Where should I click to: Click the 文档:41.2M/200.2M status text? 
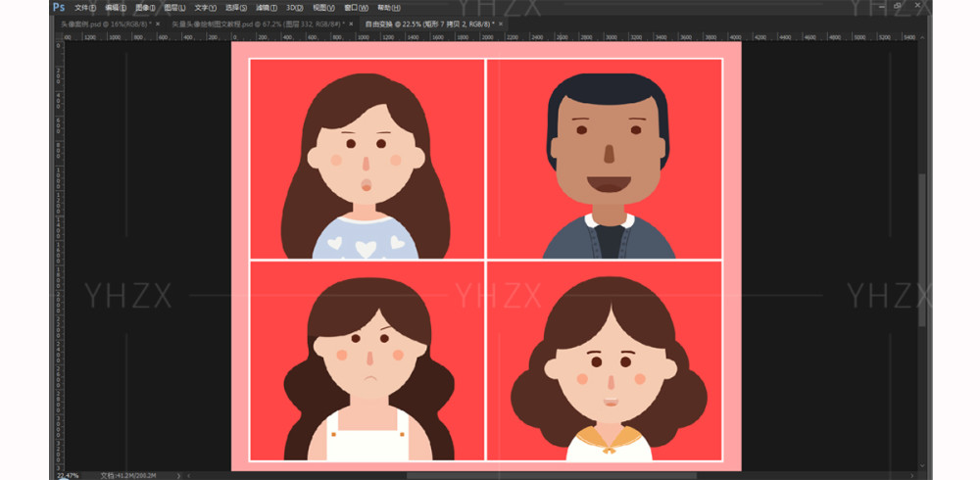(x=128, y=476)
